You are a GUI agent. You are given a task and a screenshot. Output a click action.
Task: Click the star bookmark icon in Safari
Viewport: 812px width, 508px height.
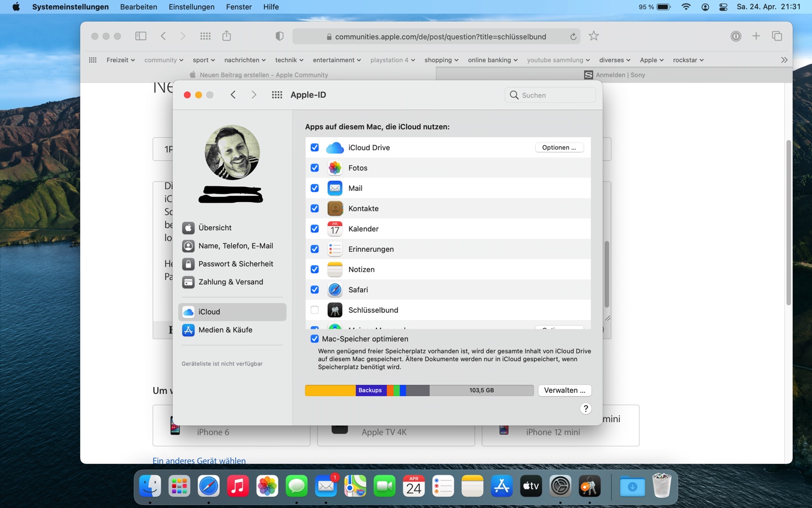coord(594,36)
